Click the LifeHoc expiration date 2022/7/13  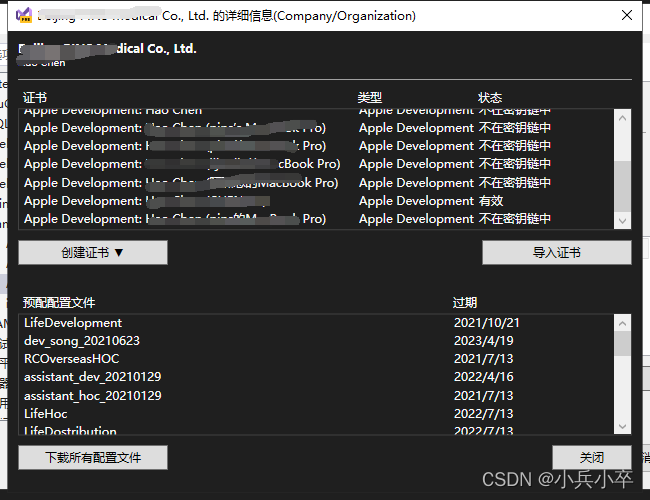click(x=483, y=414)
